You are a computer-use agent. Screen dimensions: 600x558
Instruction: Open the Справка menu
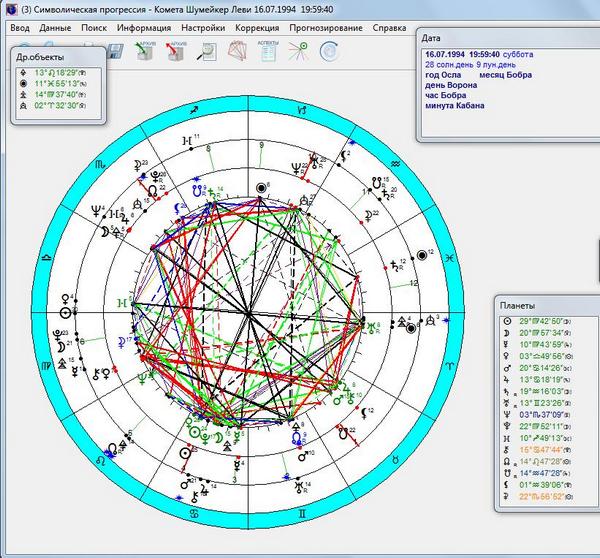point(389,28)
